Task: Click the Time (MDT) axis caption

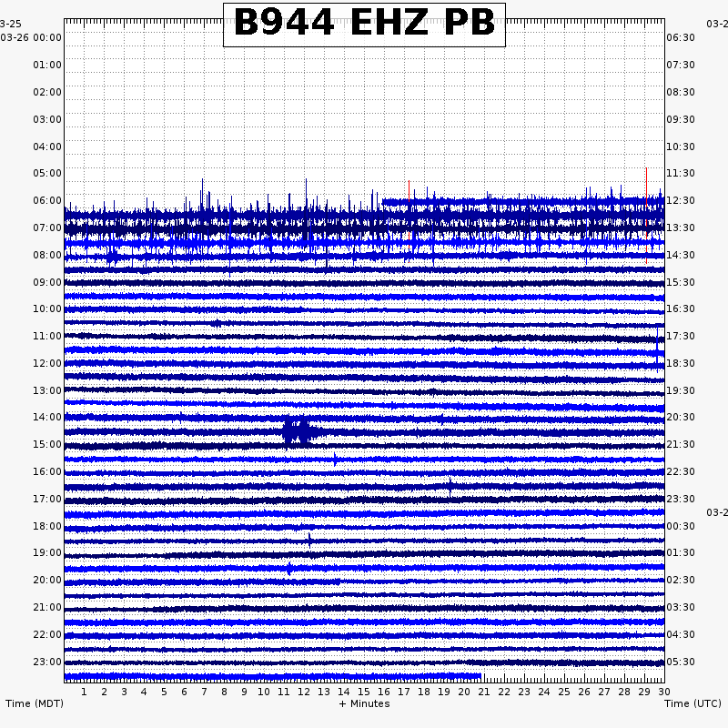Action: pos(35,703)
